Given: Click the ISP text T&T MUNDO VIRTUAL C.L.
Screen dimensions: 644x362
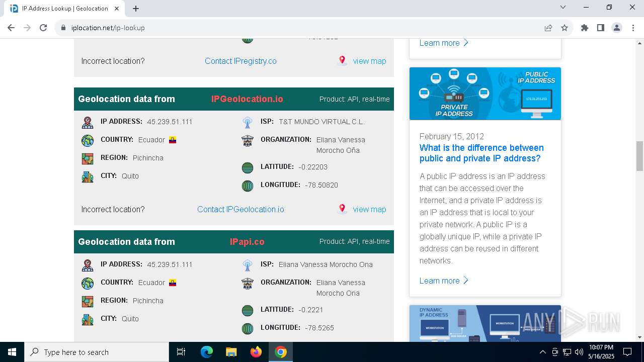Looking at the screenshot, I should [321, 122].
